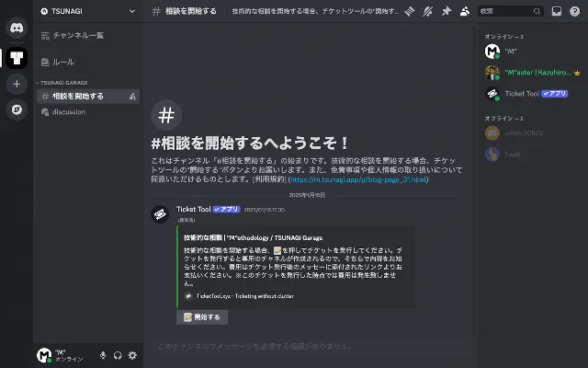
Task: Open offline member haab
Action: (x=533, y=154)
